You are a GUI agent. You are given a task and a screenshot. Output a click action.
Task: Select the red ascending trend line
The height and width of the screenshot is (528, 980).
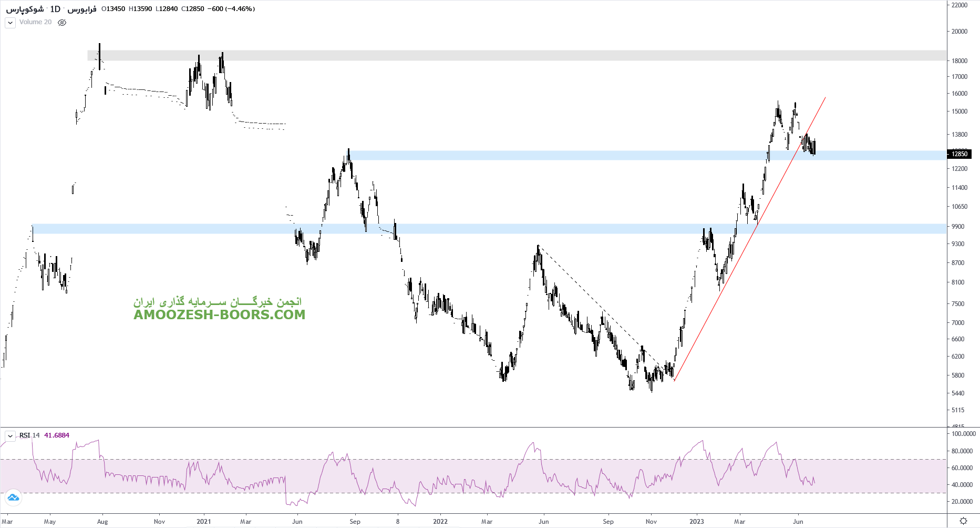pos(736,263)
